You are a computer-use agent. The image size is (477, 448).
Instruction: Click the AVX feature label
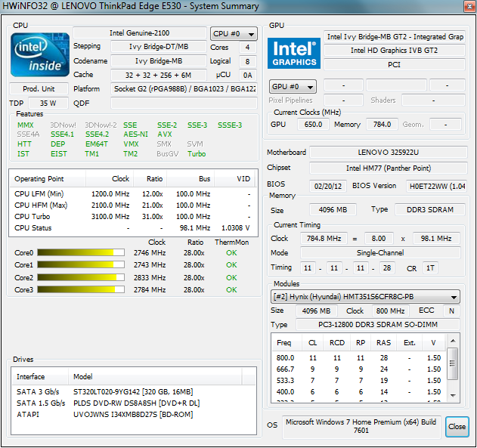pos(164,134)
